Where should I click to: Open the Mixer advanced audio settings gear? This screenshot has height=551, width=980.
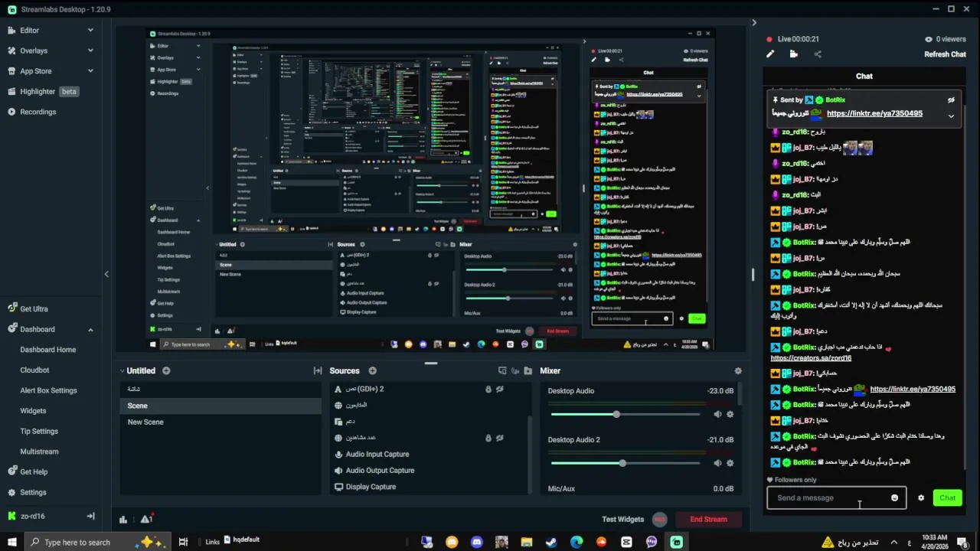click(738, 371)
